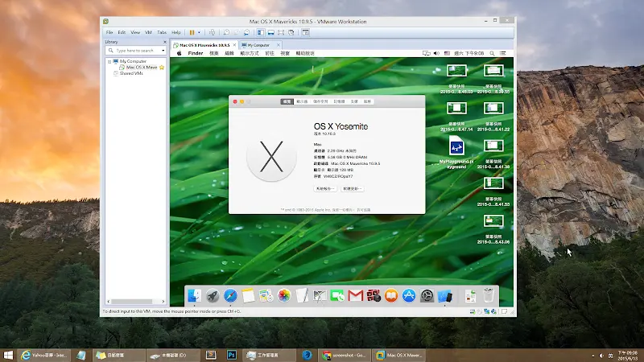Collapse the My Computer tree node
The height and width of the screenshot is (362, 644).
pyautogui.click(x=108, y=61)
